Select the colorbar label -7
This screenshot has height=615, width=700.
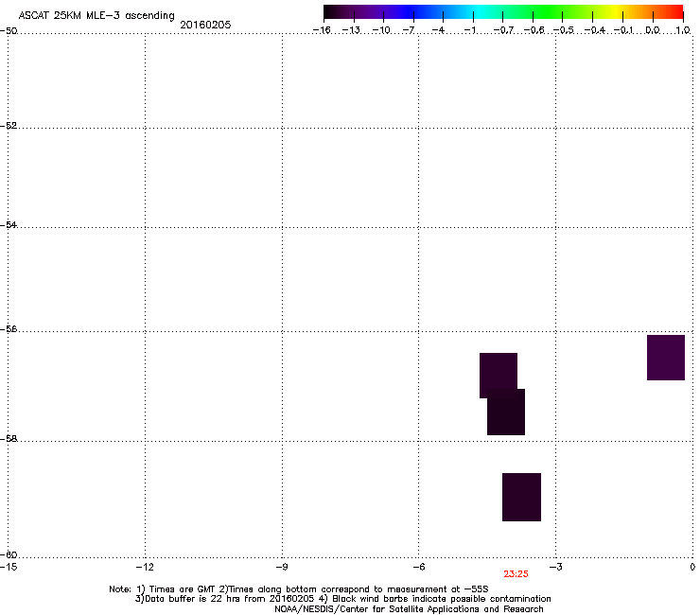[408, 30]
